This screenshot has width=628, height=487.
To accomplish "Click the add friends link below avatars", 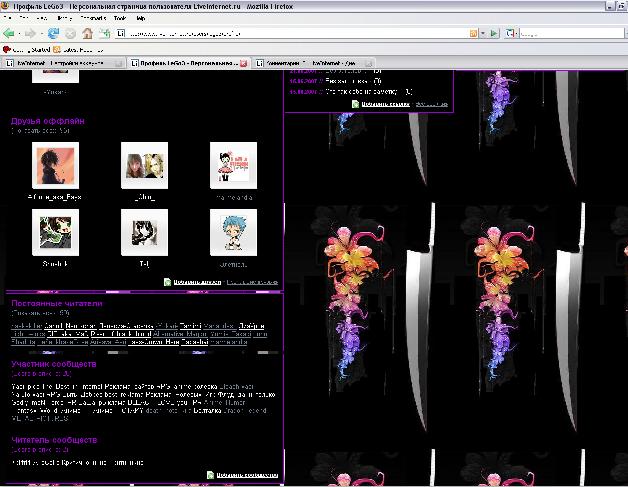I will tap(197, 282).
